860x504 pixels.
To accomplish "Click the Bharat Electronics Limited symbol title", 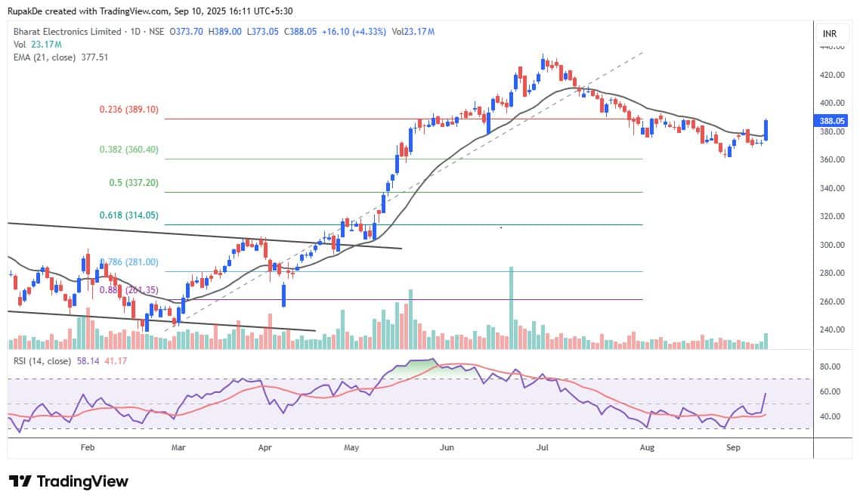I will click(68, 32).
